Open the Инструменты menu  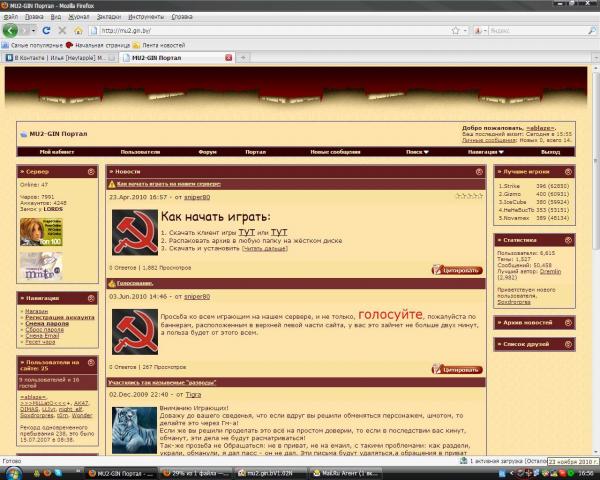[146, 17]
